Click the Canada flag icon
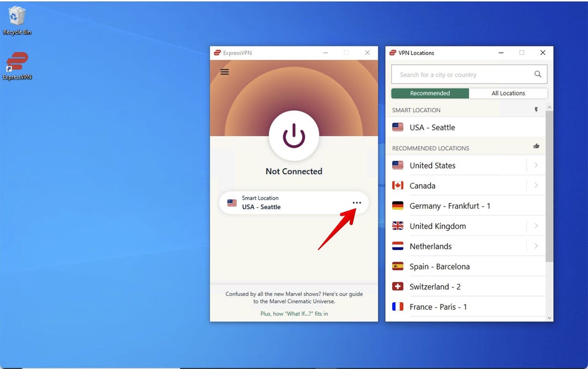Screen dimensions: 588x369 point(398,185)
